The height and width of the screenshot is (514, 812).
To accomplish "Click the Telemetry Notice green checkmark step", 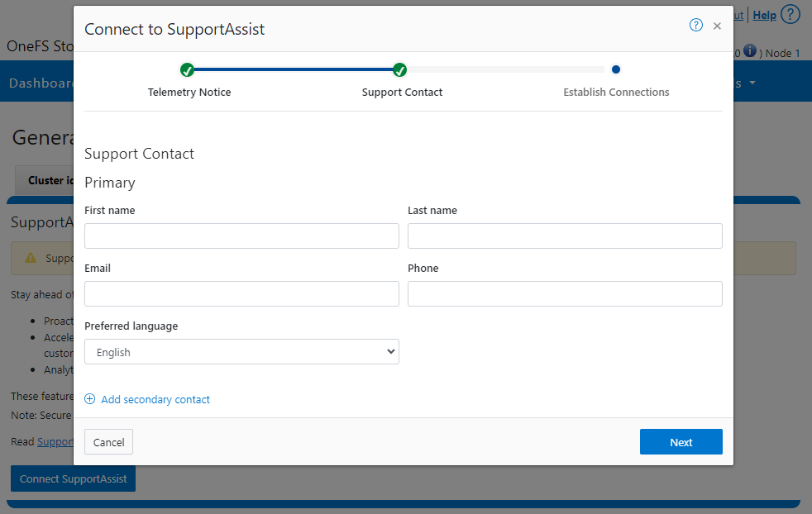I will click(188, 70).
